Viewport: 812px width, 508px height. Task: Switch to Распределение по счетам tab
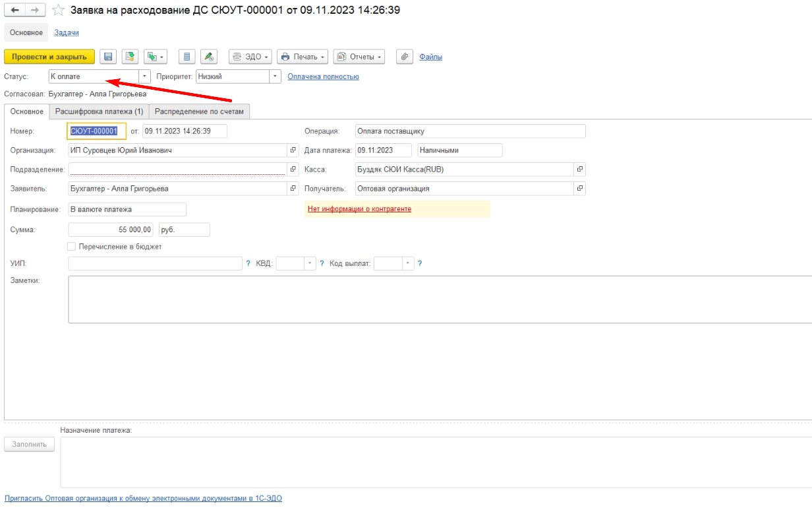pos(199,111)
